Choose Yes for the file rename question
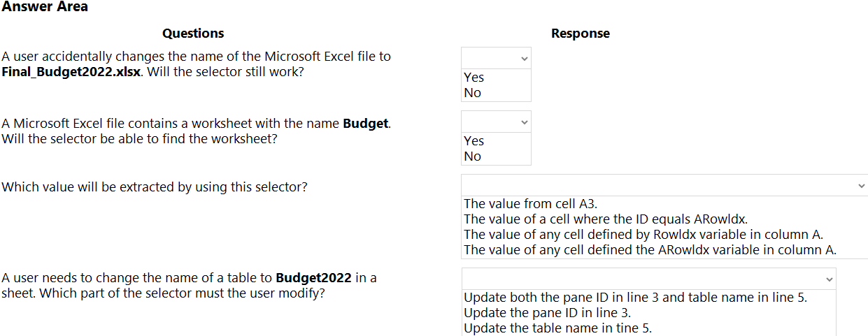Image resolution: width=868 pixels, height=336 pixels. coord(474,78)
